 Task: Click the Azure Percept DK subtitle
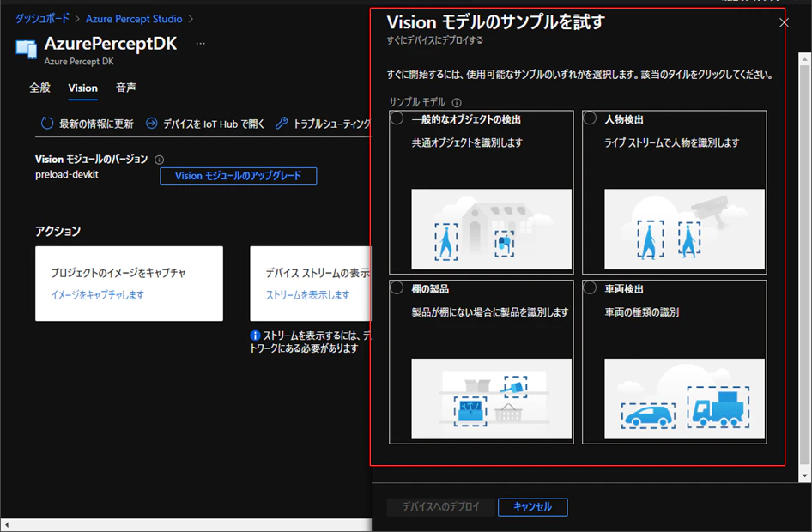click(79, 61)
